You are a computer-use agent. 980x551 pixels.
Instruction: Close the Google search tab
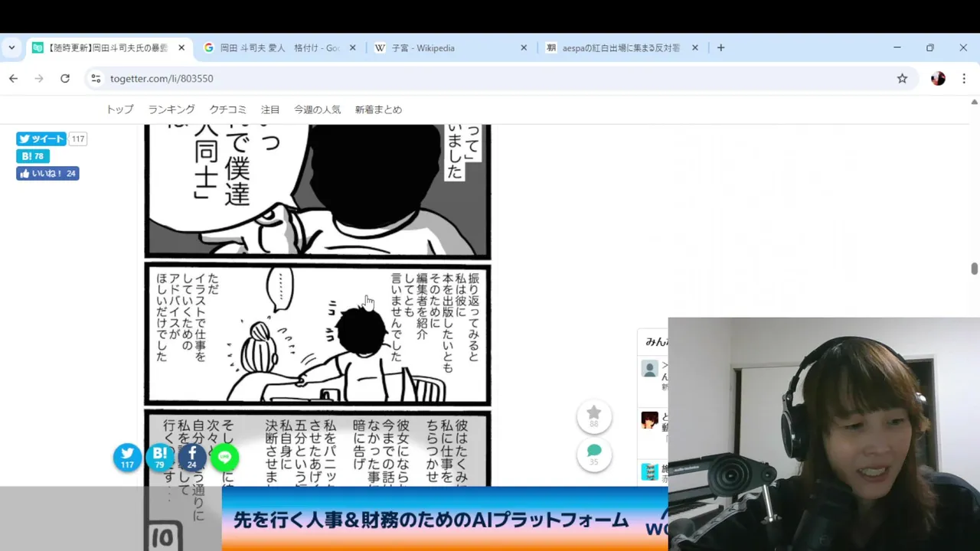coord(353,47)
